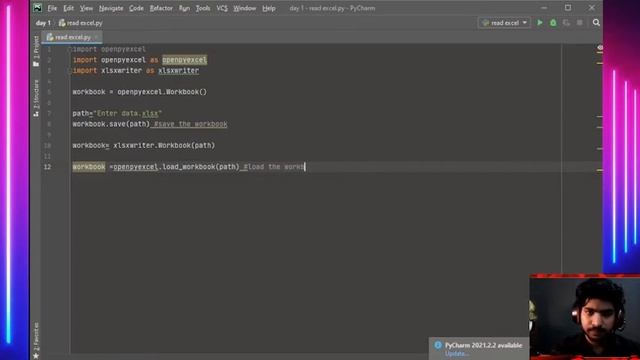
Task: Click the Run with Coverage icon
Action: tap(566, 23)
